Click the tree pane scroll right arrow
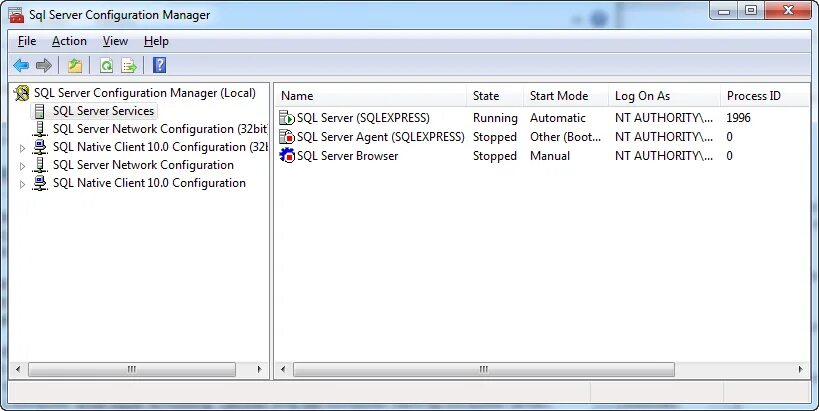 [259, 369]
